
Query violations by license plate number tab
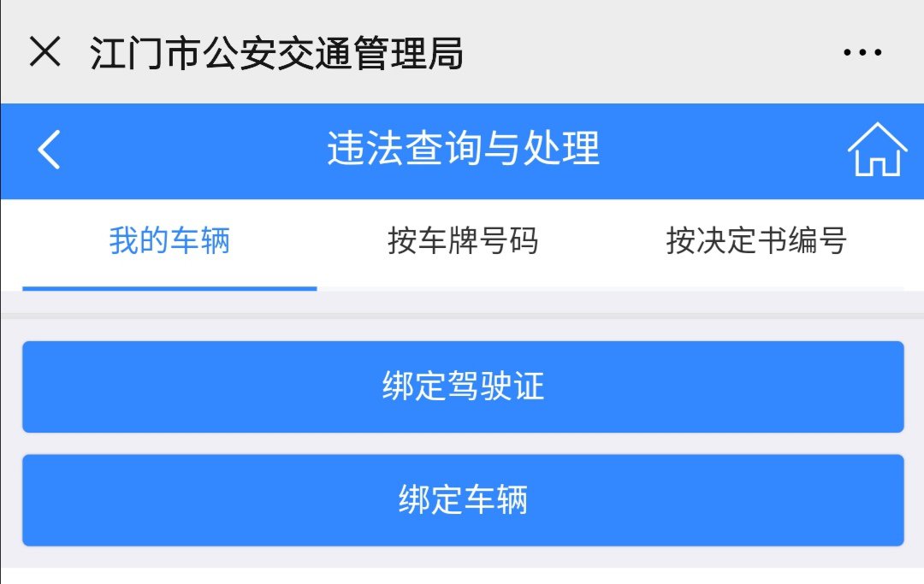(x=463, y=242)
